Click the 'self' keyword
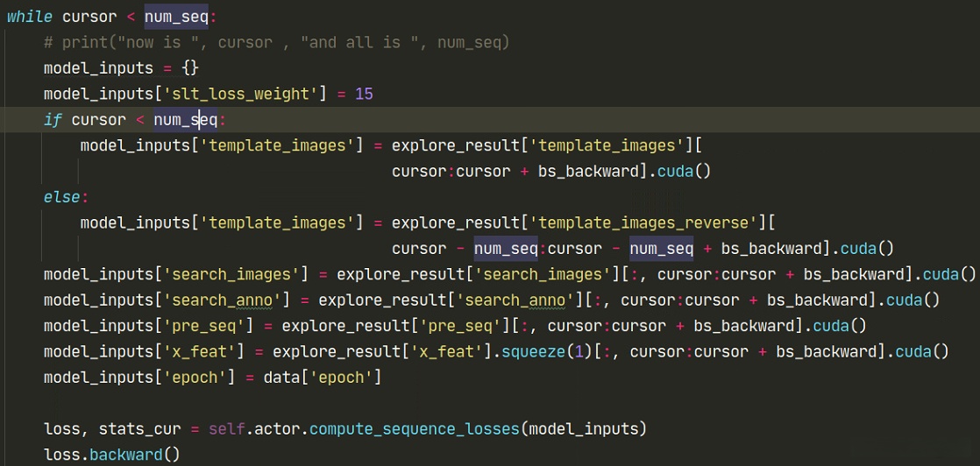Image resolution: width=980 pixels, height=466 pixels. [226, 430]
